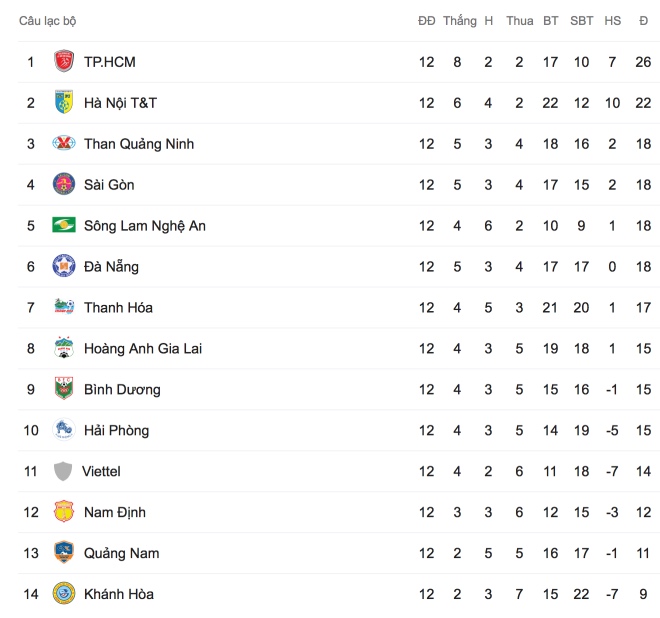Click the Câu lạc bộ column header
The width and height of the screenshot is (660, 618).
tap(48, 21)
